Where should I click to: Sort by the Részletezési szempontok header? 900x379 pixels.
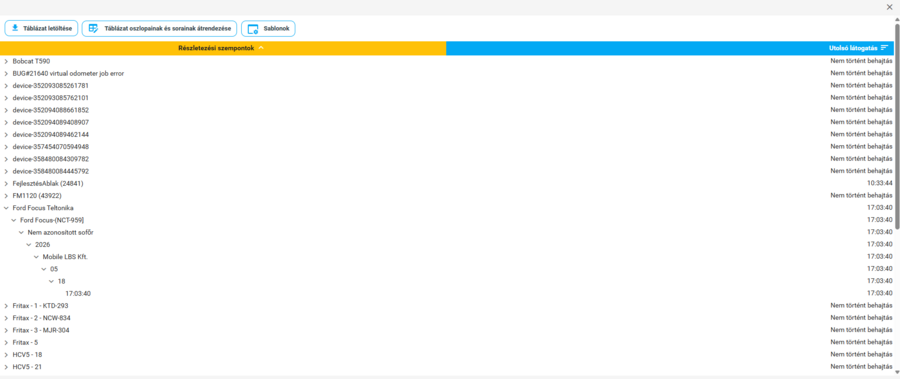coord(223,48)
